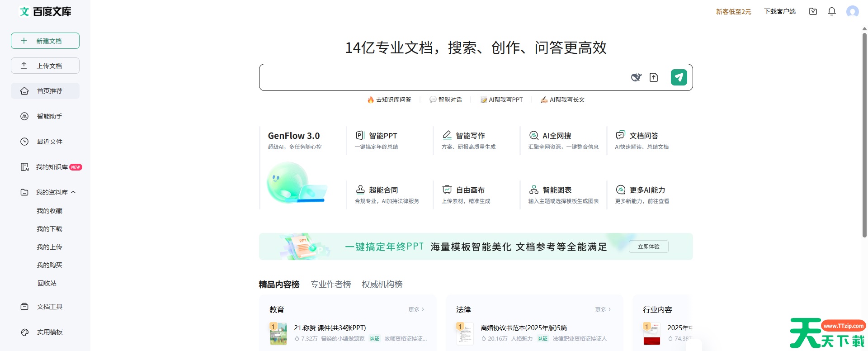Click 立即体验 on the PPT banner
The image size is (868, 351).
pos(648,247)
